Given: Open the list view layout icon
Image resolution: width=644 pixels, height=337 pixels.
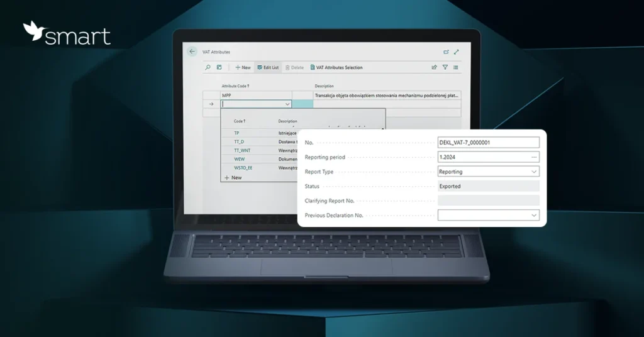Looking at the screenshot, I should [455, 67].
